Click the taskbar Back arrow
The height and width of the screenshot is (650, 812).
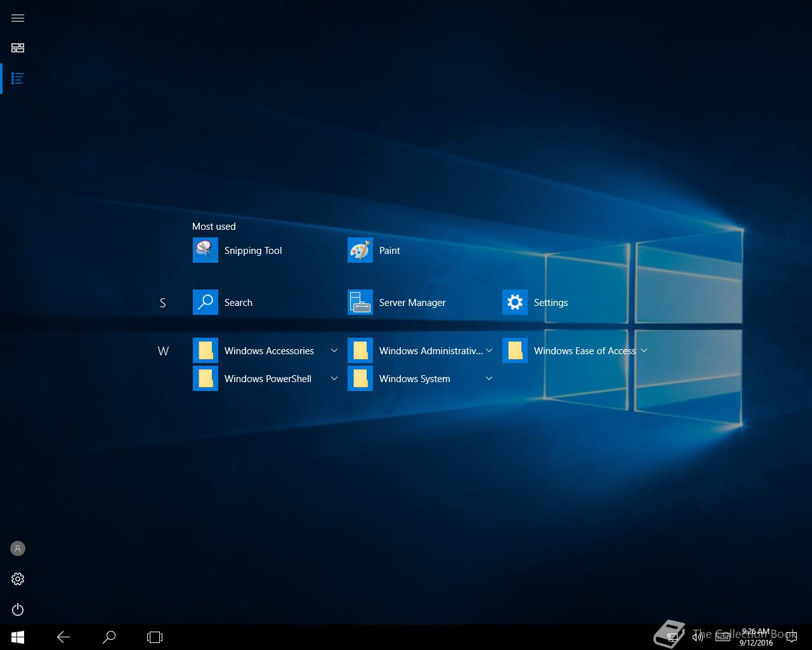click(x=63, y=637)
